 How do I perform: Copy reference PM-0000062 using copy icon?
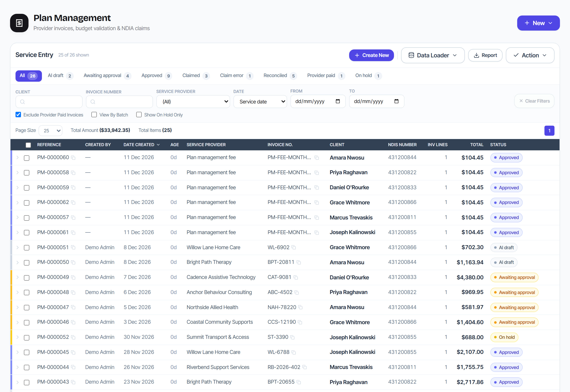click(x=73, y=202)
